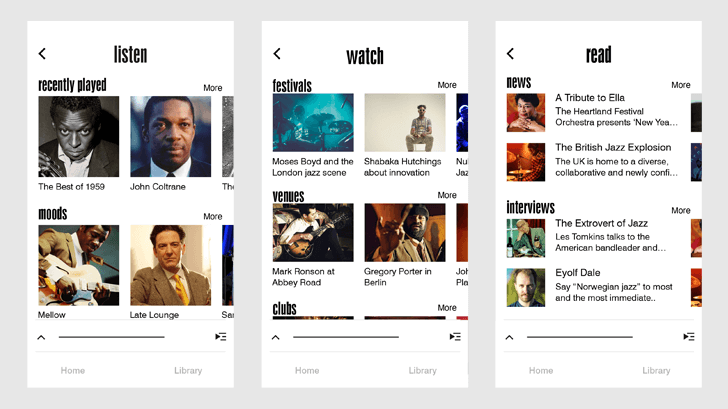Open play queue on listen screen
The height and width of the screenshot is (409, 728).
220,337
